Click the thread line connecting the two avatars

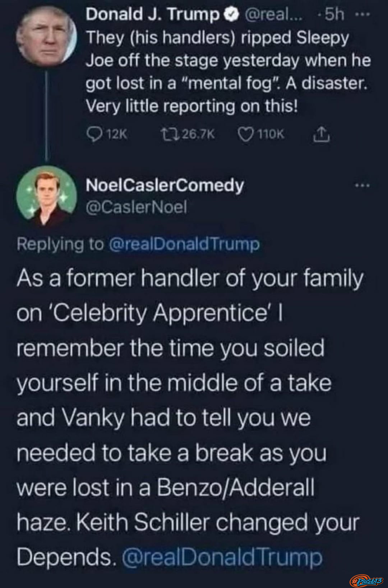click(x=46, y=115)
